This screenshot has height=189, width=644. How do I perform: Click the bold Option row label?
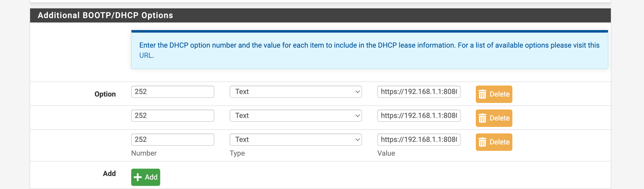(x=105, y=94)
